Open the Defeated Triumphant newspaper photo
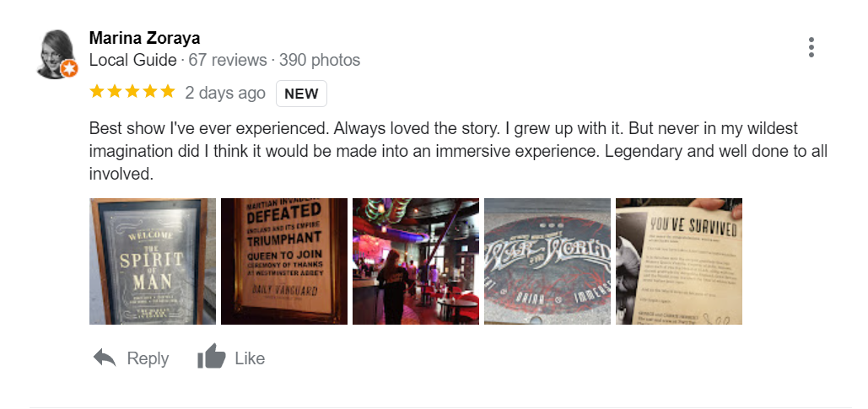868x409 pixels. point(284,261)
